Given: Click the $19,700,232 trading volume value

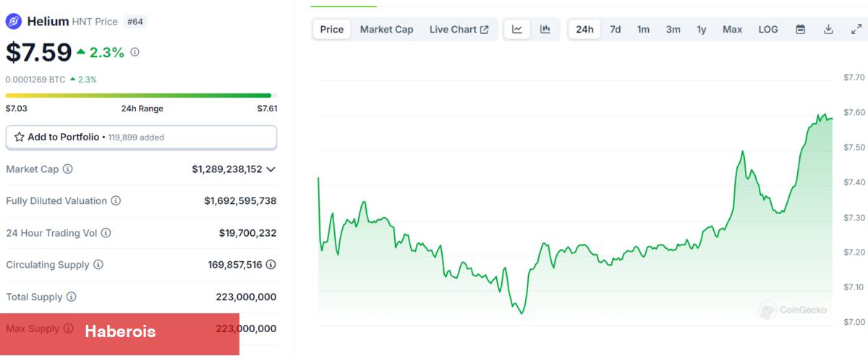Looking at the screenshot, I should click(x=247, y=233).
